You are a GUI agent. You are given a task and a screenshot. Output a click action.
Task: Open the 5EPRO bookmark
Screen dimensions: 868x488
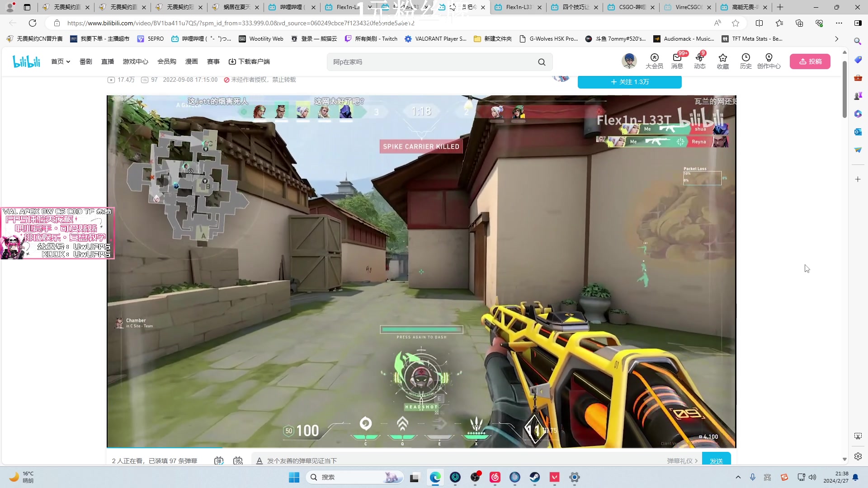click(151, 39)
